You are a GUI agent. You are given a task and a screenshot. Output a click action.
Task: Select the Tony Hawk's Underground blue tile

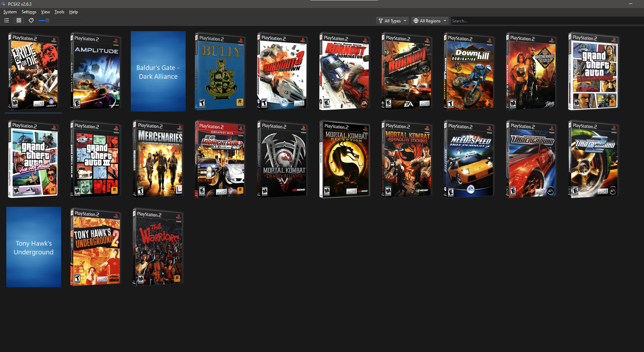[x=34, y=247]
